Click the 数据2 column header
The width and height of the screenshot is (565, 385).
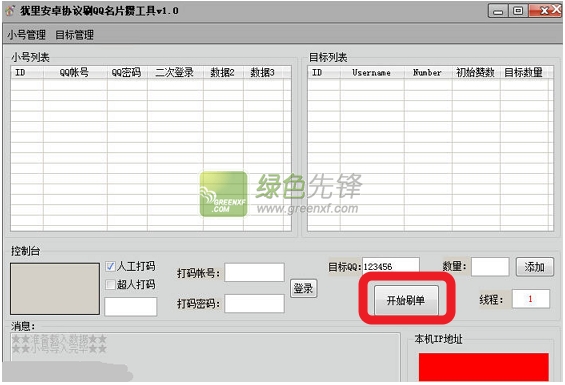[x=223, y=72]
